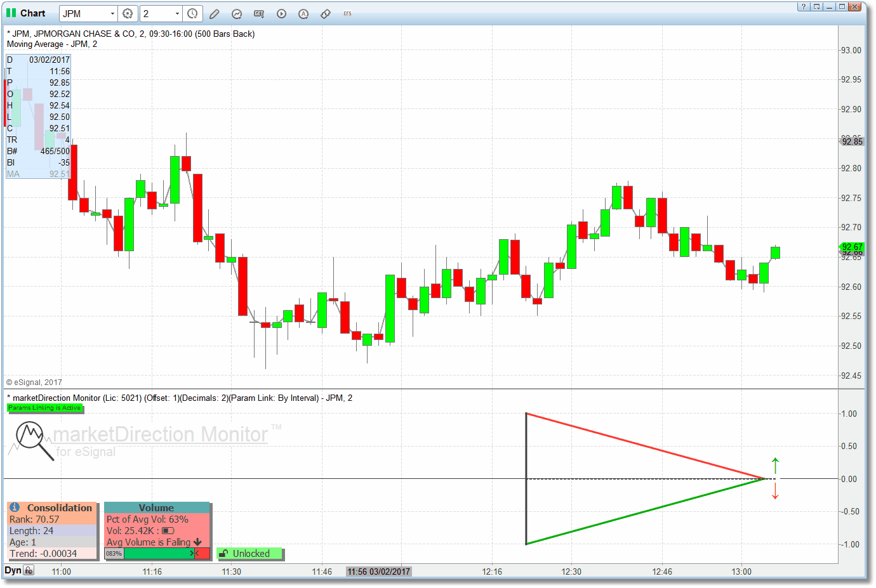Click the marketDirection Monitor logo icon

(x=32, y=440)
